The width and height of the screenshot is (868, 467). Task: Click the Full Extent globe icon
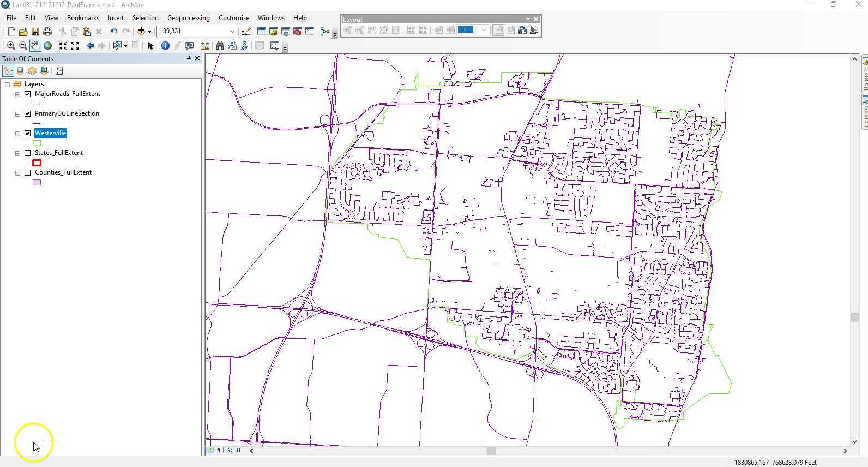[x=48, y=46]
